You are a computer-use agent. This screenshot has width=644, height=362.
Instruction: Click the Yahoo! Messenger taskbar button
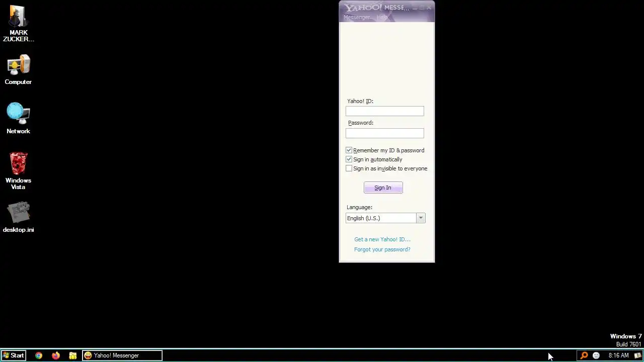tap(122, 355)
